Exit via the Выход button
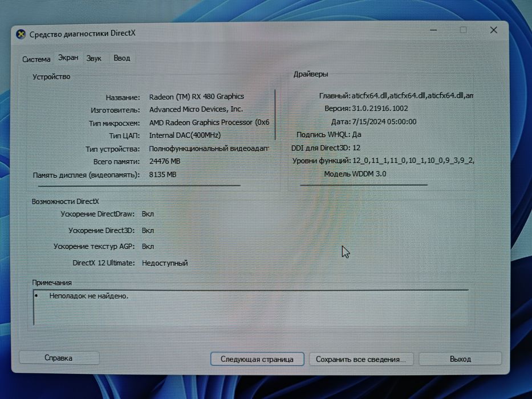Viewport: 532px width, 399px height. [x=460, y=359]
